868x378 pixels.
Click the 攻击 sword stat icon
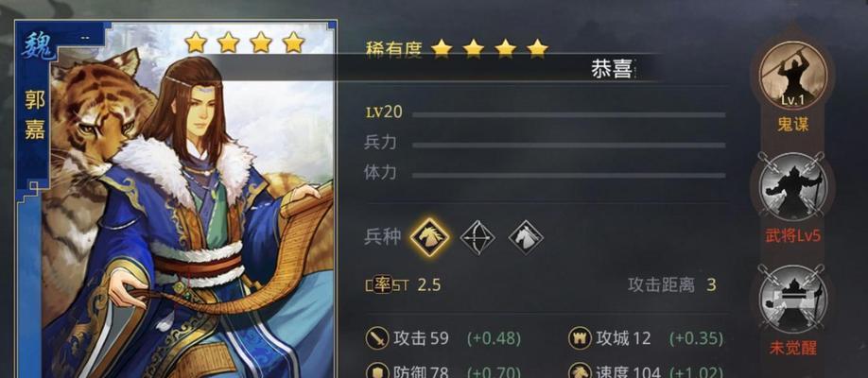coord(377,337)
